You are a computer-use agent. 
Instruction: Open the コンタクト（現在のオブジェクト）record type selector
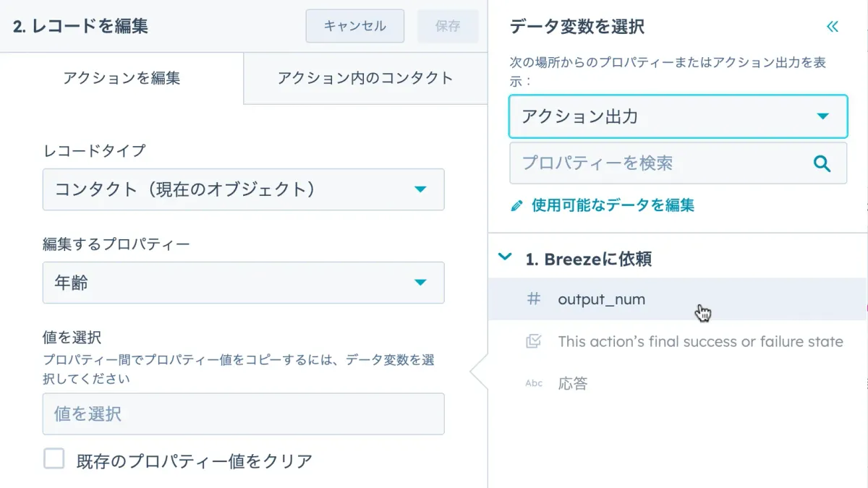(x=243, y=189)
